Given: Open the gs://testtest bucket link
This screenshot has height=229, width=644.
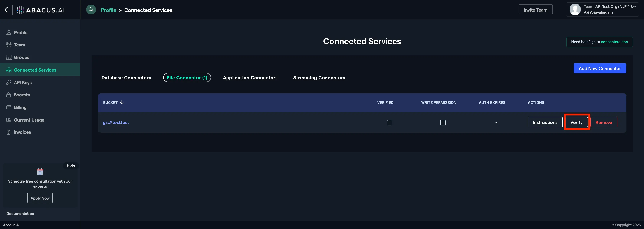Looking at the screenshot, I should (116, 123).
